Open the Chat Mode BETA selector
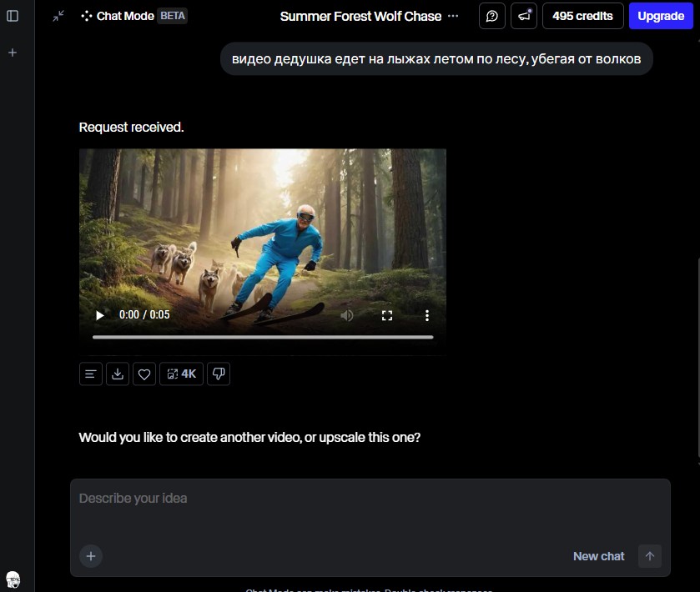700x592 pixels. click(134, 16)
